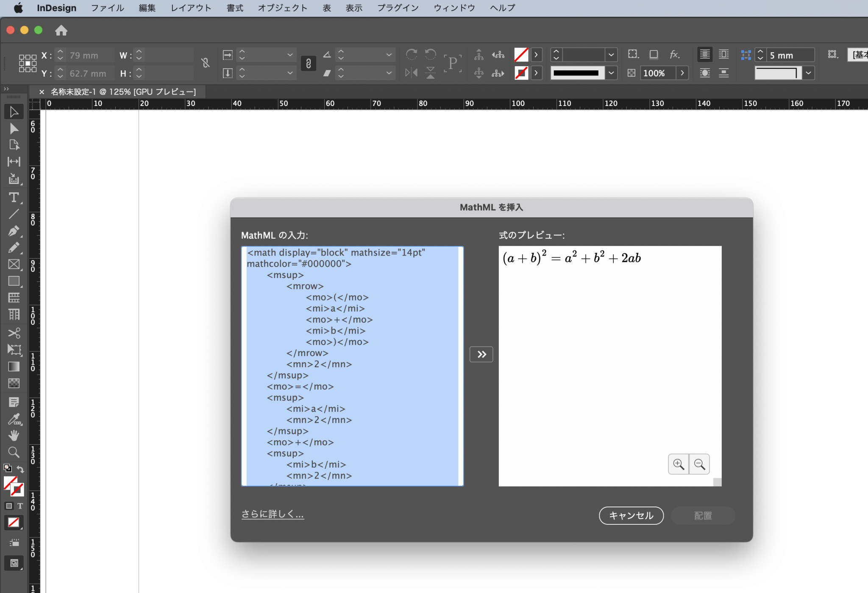Toggle the chain link in control panel
868x593 pixels.
(x=308, y=64)
